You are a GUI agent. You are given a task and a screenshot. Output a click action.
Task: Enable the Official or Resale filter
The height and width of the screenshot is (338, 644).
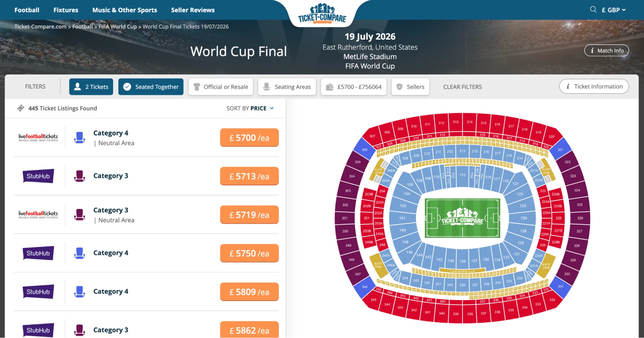pyautogui.click(x=221, y=87)
